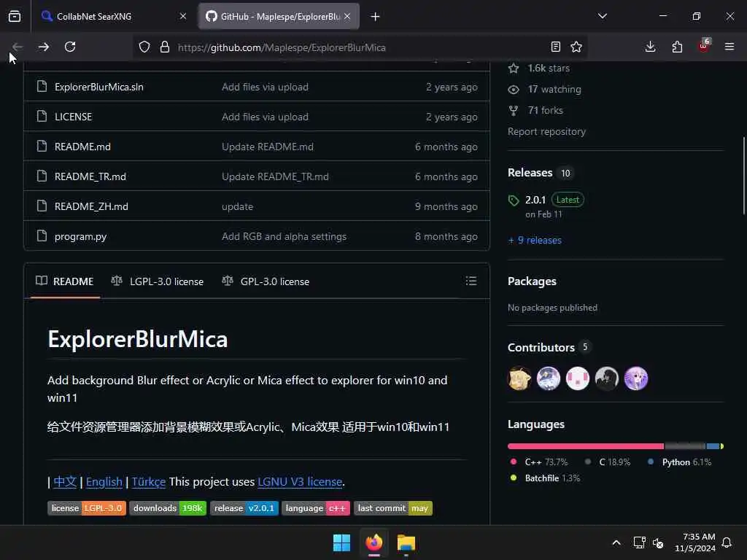Open third contributor avatar with pink face
Image resolution: width=747 pixels, height=560 pixels.
tap(578, 378)
